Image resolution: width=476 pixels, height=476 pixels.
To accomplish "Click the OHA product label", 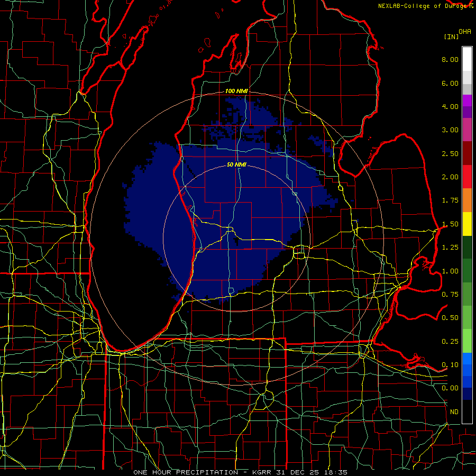I will pyautogui.click(x=465, y=32).
